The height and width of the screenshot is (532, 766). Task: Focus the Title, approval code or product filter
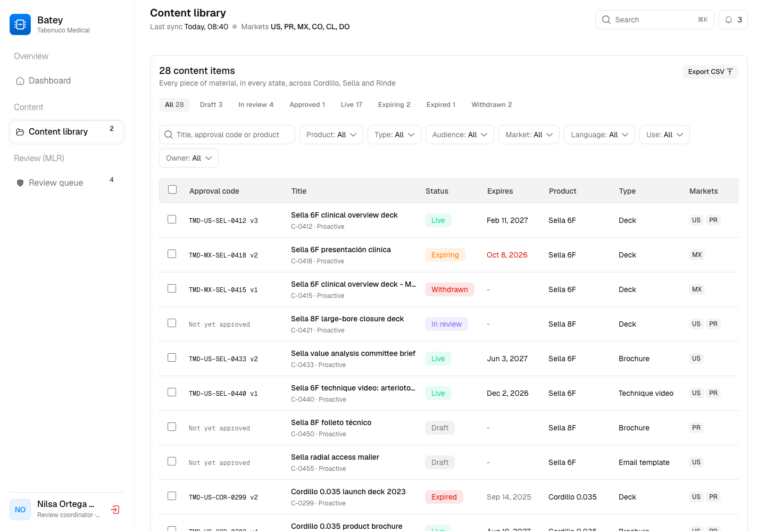pos(227,135)
